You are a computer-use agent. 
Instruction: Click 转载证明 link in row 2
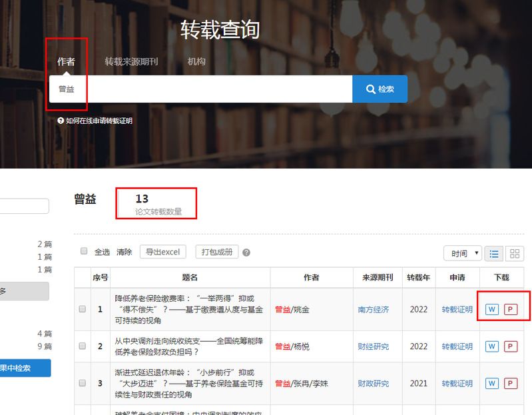pos(457,346)
